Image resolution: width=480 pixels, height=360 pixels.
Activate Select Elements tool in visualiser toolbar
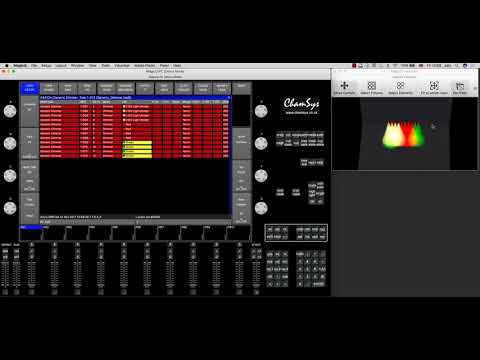(401, 87)
